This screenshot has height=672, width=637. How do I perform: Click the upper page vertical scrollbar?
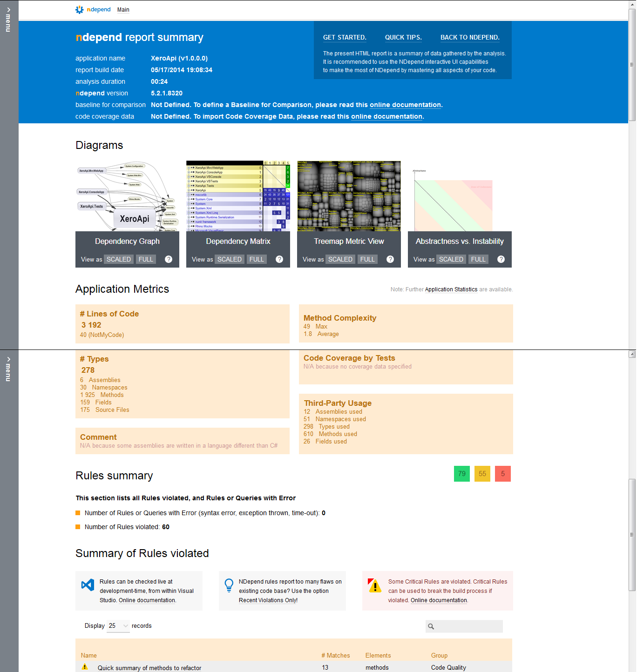(632, 65)
